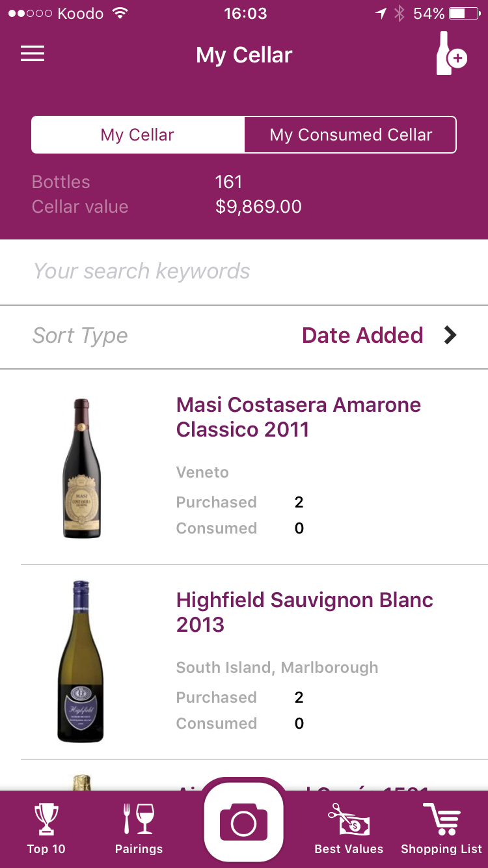Tap the Sort Type label

click(x=80, y=336)
